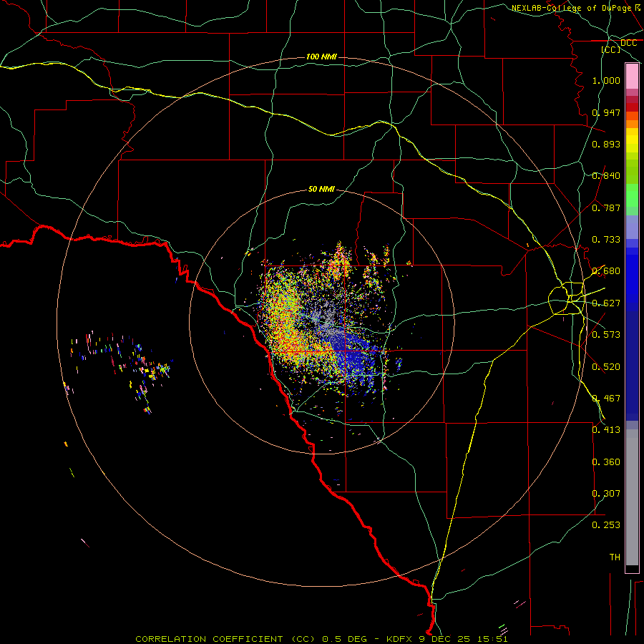Click the 0.840 colorbar value label
This screenshot has width=644, height=644.
point(606,176)
